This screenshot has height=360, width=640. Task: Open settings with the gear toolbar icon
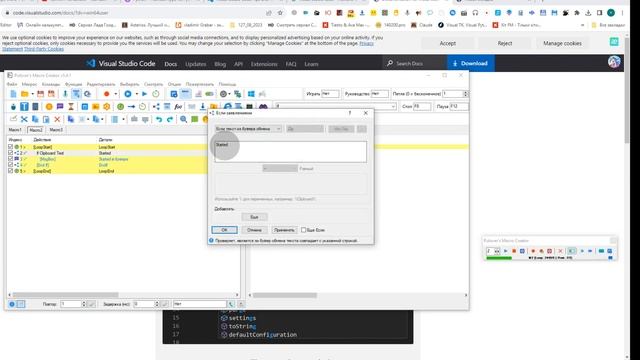(223, 94)
